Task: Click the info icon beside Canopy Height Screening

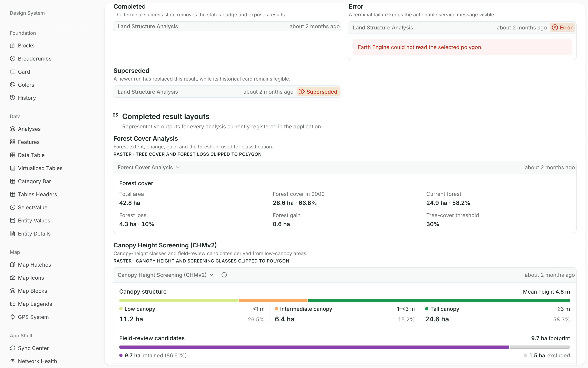Action: point(224,275)
